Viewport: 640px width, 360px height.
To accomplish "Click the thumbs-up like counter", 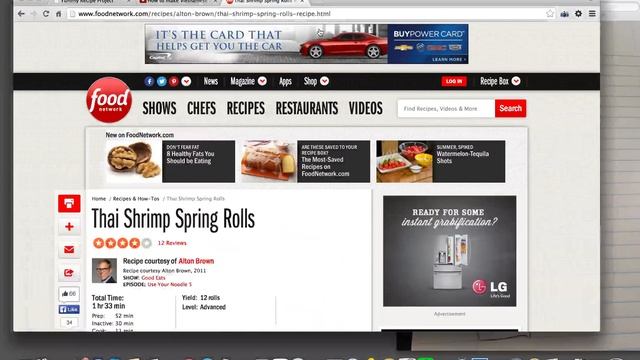I will coord(69,294).
